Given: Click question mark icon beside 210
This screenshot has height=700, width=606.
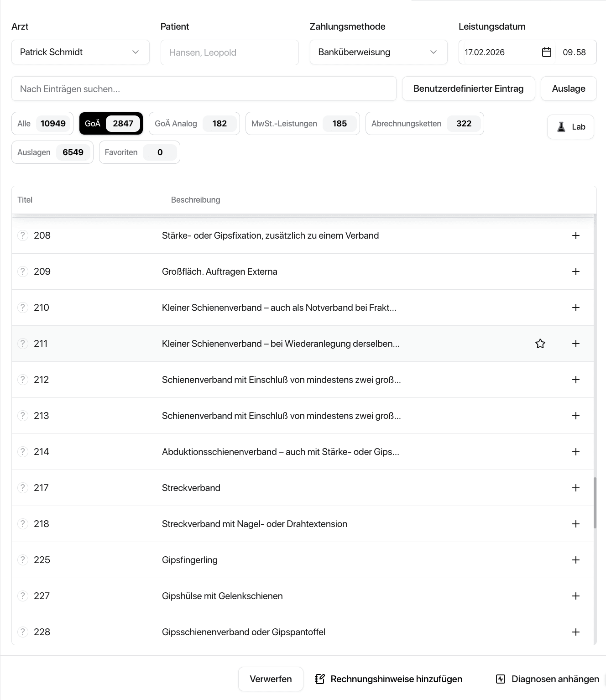Looking at the screenshot, I should 23,308.
